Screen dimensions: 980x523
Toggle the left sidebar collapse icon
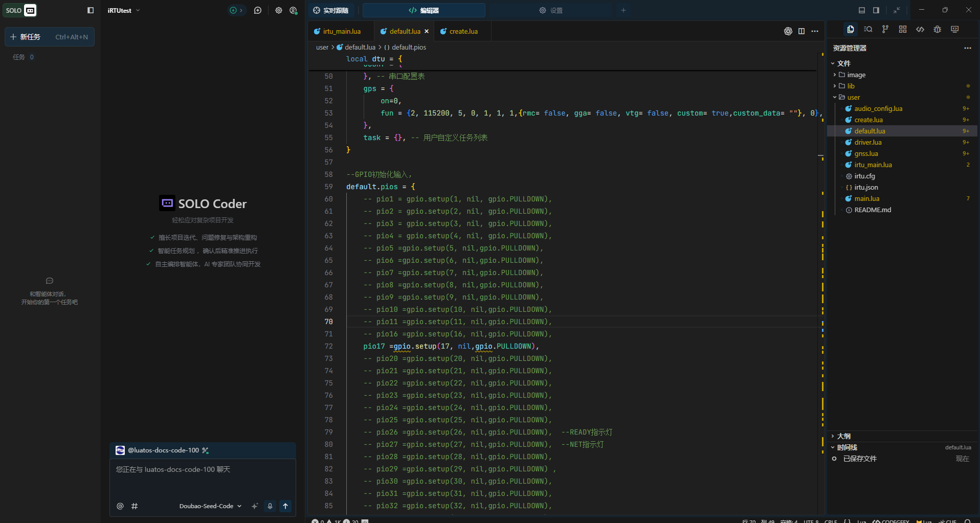click(x=91, y=10)
